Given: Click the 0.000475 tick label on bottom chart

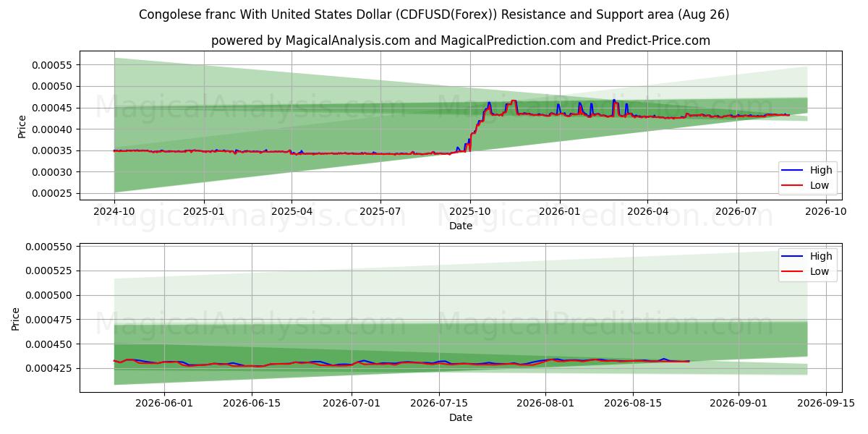Looking at the screenshot, I should coord(49,320).
